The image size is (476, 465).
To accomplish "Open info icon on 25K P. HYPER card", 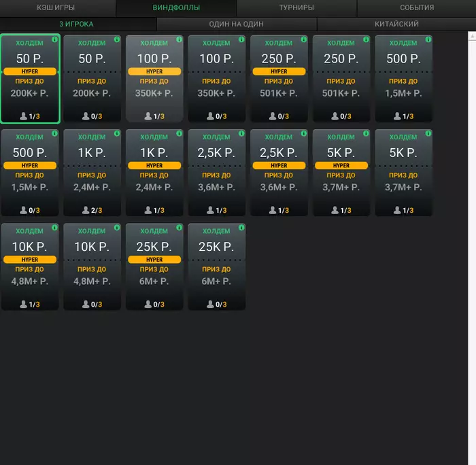I will pos(179,228).
